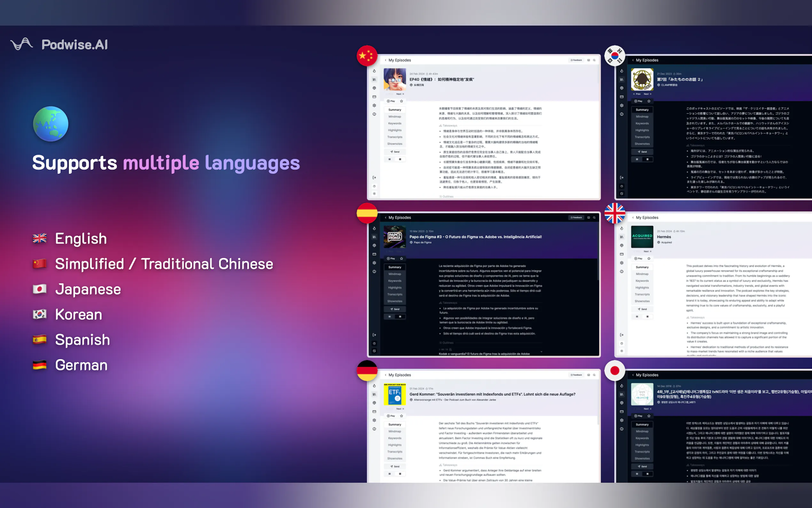
Task: Toggle split layout button under Send in Chinese panel
Action: point(400,159)
